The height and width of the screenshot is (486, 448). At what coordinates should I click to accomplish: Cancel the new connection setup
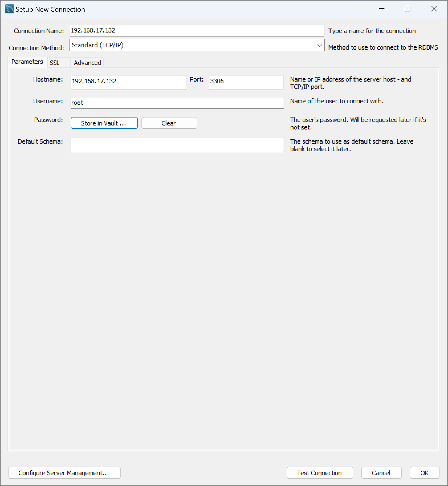tap(381, 473)
